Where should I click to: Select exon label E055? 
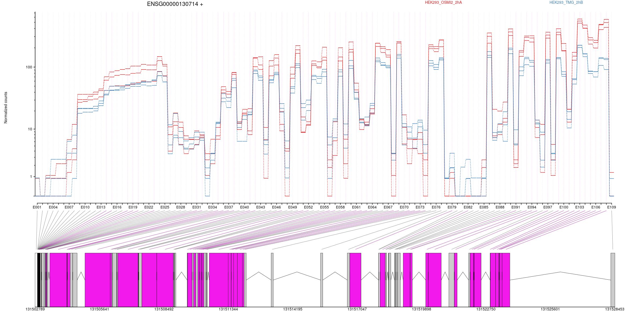click(324, 207)
